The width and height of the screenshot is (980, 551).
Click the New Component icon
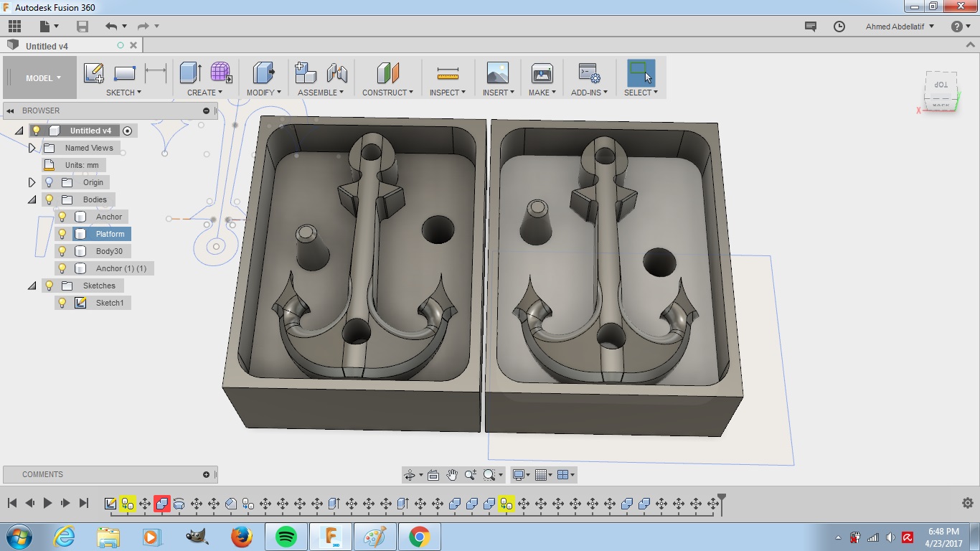306,72
